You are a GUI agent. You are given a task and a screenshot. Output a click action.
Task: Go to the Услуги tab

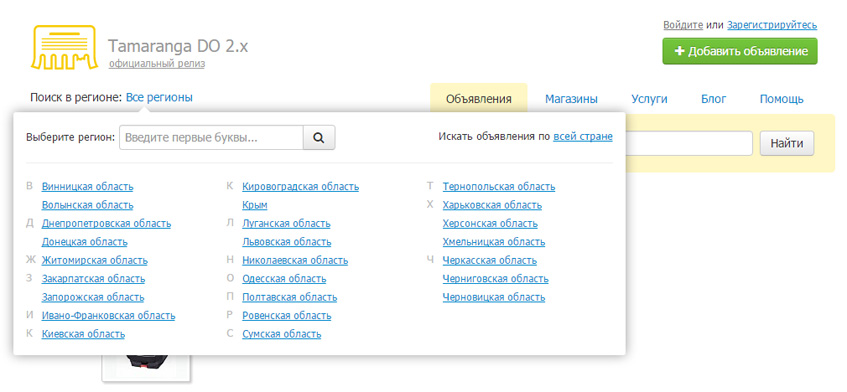(649, 99)
